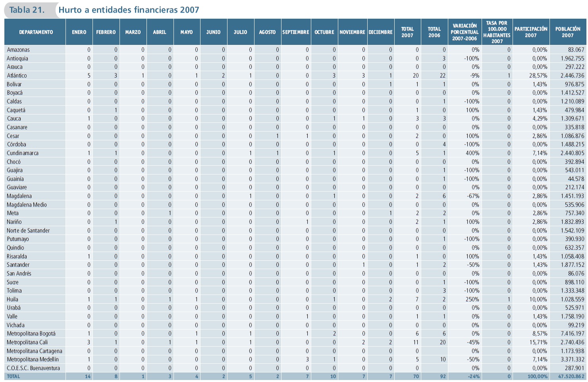Select the C.O.E.S.C. Buenaventura row label
588x382 pixels.
click(33, 368)
